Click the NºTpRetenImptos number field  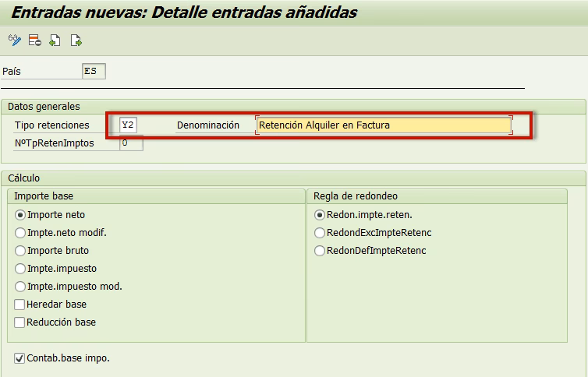tap(131, 143)
